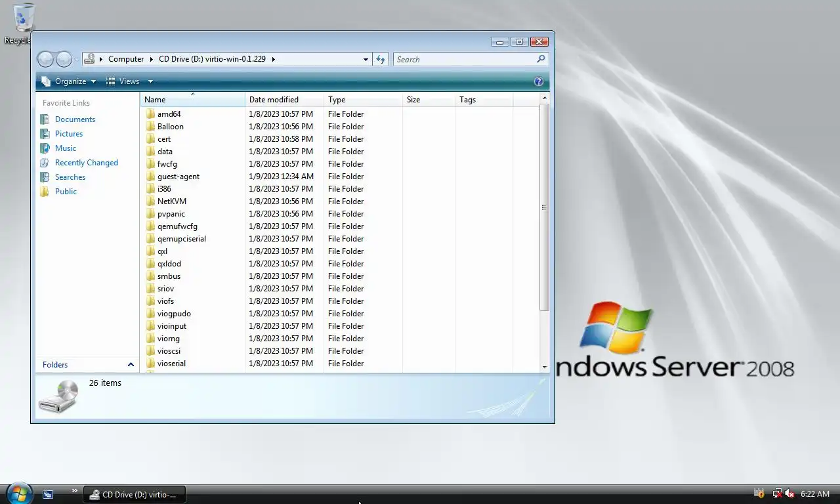
Task: Click the 1/9/2023 12:34 AM date cell
Action: pos(282,176)
